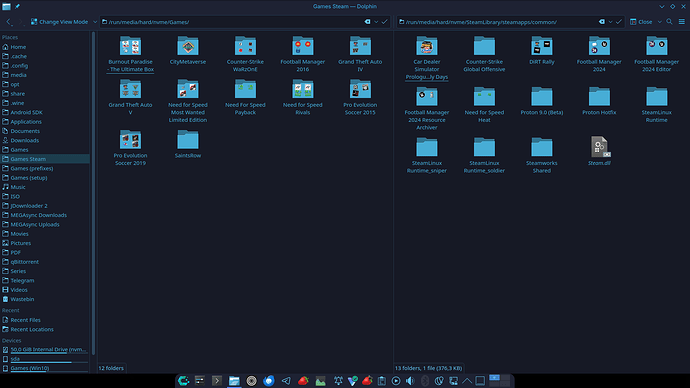Screen dimensions: 690x388
Task: Open Downloads in Places
Action: 45,140
